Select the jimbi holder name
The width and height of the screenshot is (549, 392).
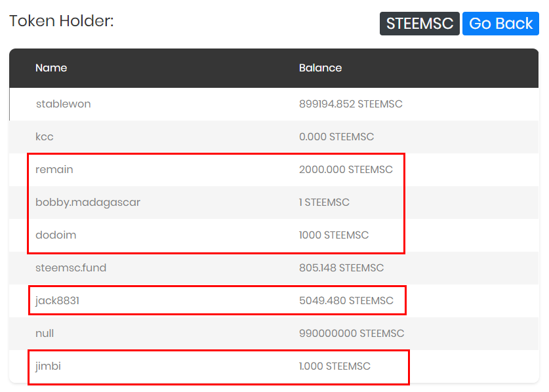48,366
